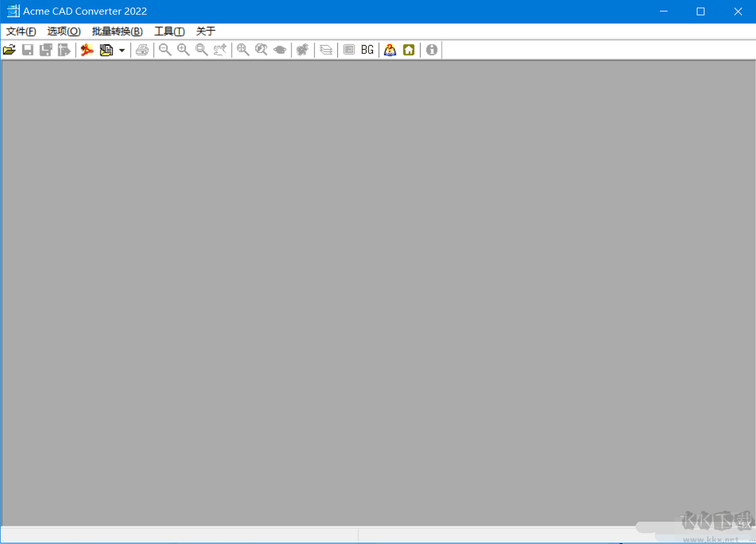Open a drawing file
The height and width of the screenshot is (544, 756).
10,49
